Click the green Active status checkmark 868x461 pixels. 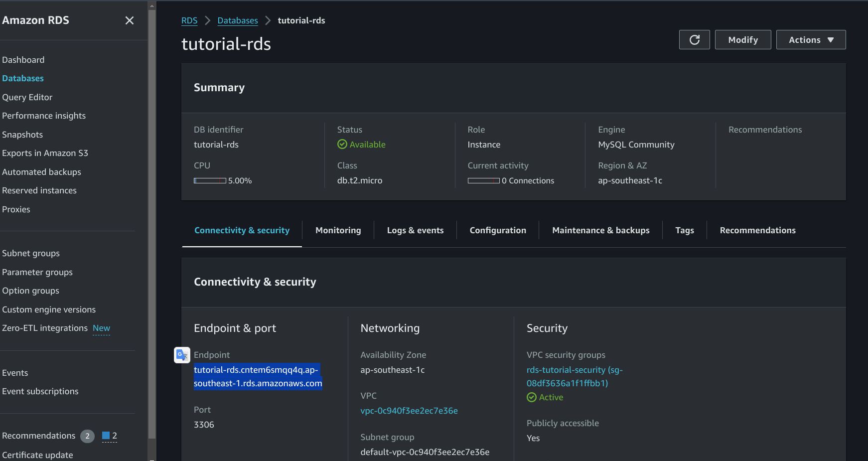pyautogui.click(x=532, y=397)
